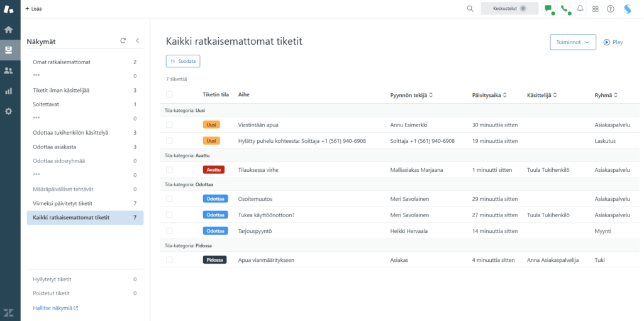Open the Poistetut tiketit view
This screenshot has width=644, height=321.
click(85, 293)
